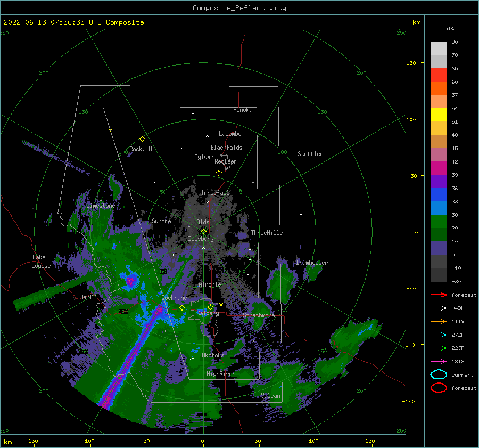Viewport: 479px width, 448px height.
Task: Click the Airdrie city label
Action: click(210, 284)
